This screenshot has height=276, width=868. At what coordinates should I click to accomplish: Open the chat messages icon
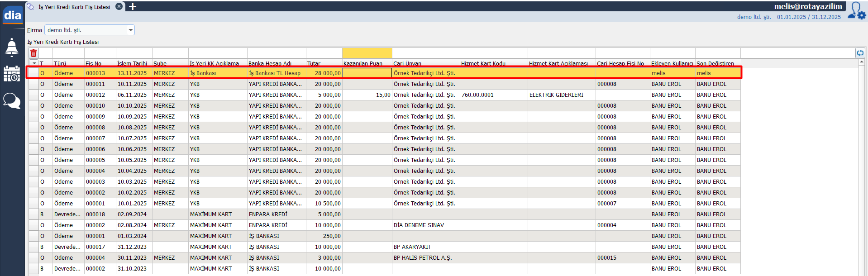(12, 100)
